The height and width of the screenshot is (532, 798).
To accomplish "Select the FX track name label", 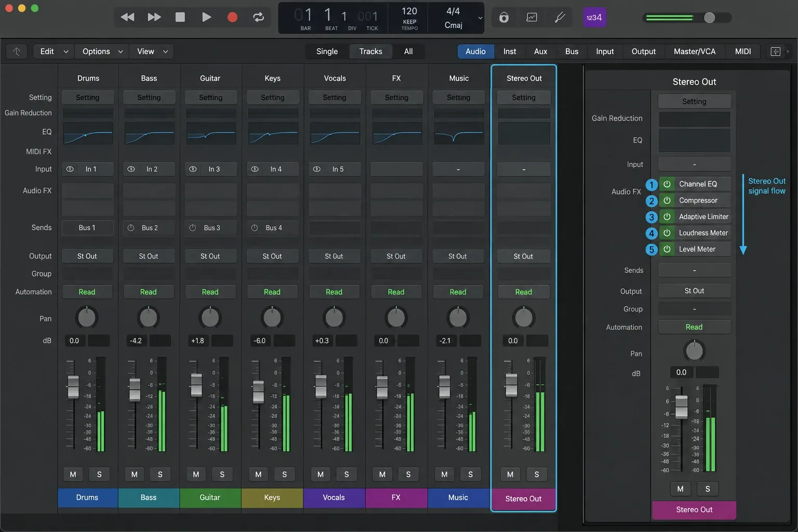I will point(396,498).
